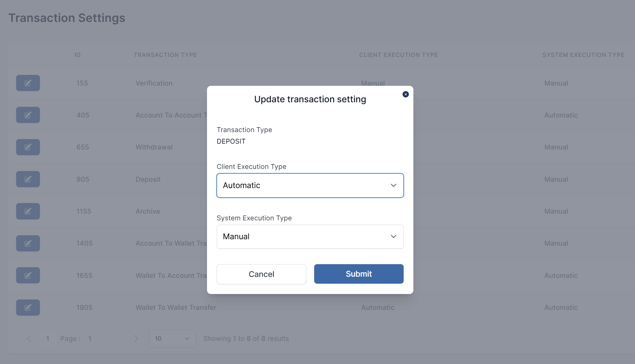This screenshot has width=635, height=364.
Task: Open the Client Execution Type dropdown
Action: click(310, 185)
